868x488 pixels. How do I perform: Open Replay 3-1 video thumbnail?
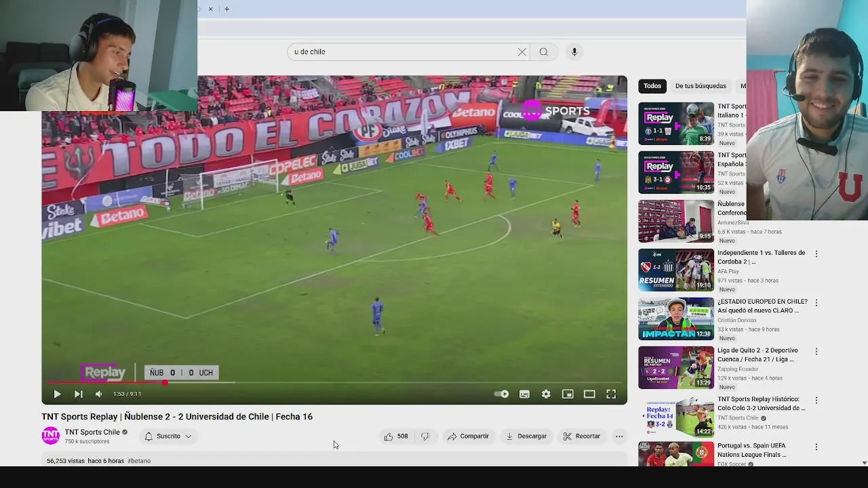click(x=676, y=172)
